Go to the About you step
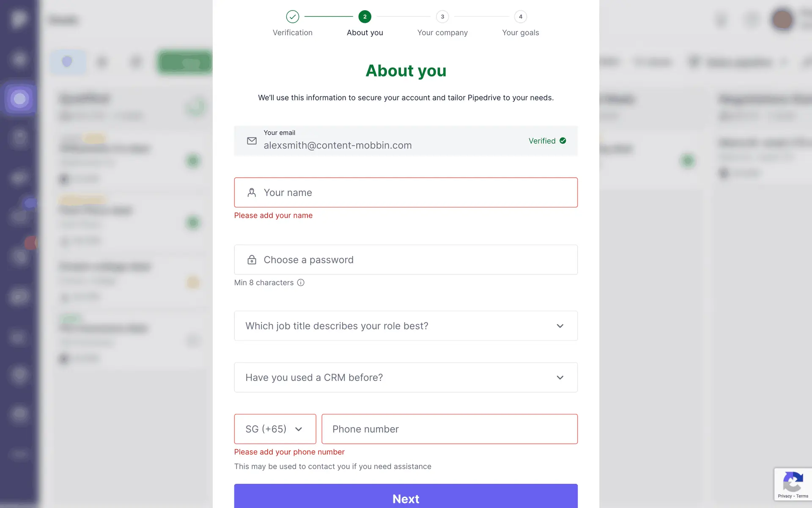This screenshot has width=812, height=508. 365,17
